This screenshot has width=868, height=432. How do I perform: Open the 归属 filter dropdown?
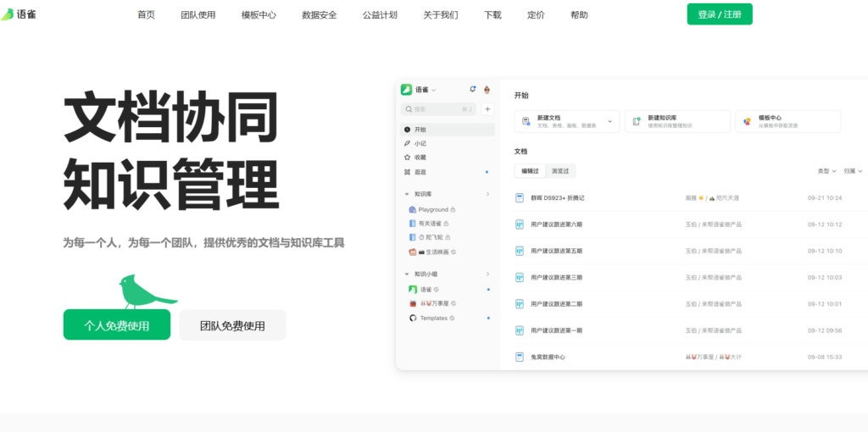[853, 171]
